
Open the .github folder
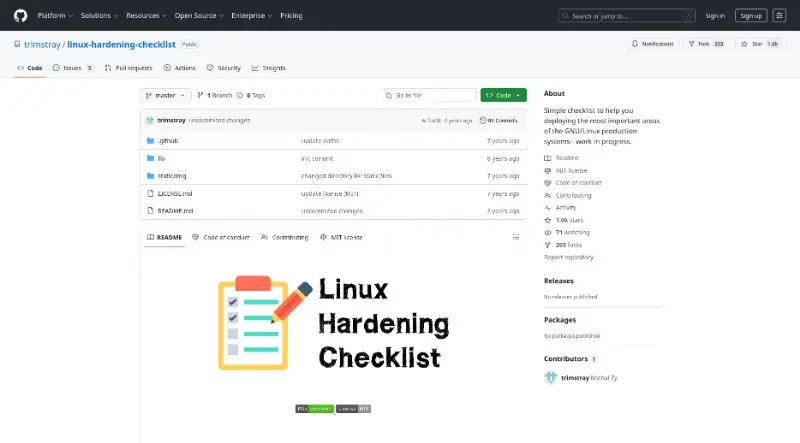click(168, 141)
